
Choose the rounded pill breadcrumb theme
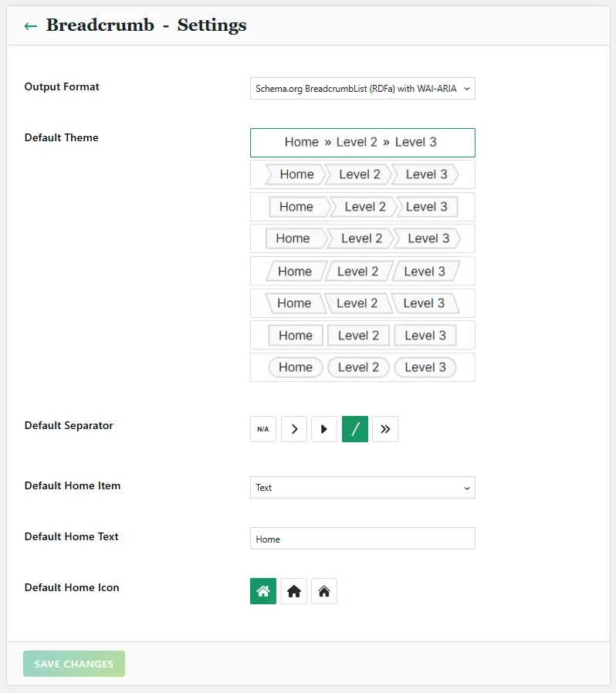362,367
